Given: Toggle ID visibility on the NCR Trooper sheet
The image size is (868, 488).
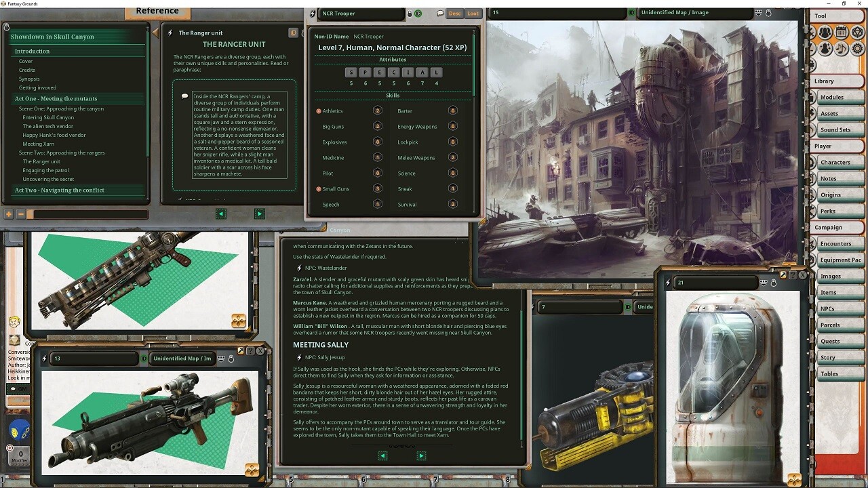Looking at the screenshot, I should 418,14.
